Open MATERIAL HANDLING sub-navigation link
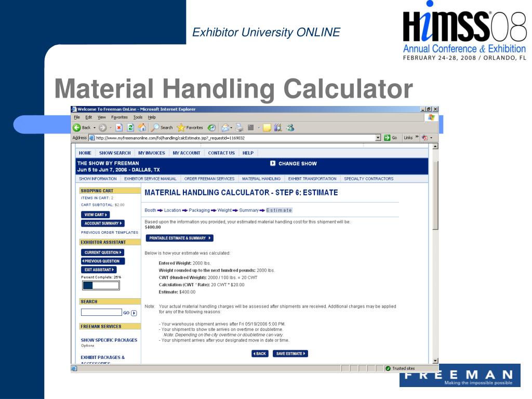Screen dimensions: 532x399 click(x=261, y=179)
